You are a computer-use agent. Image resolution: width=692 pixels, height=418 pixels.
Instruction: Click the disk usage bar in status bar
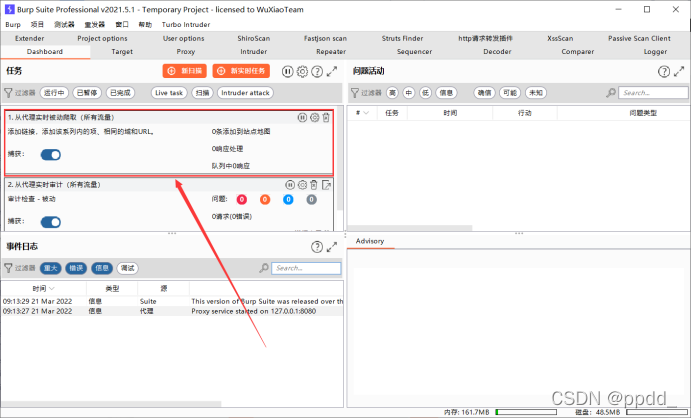pyautogui.click(x=657, y=412)
